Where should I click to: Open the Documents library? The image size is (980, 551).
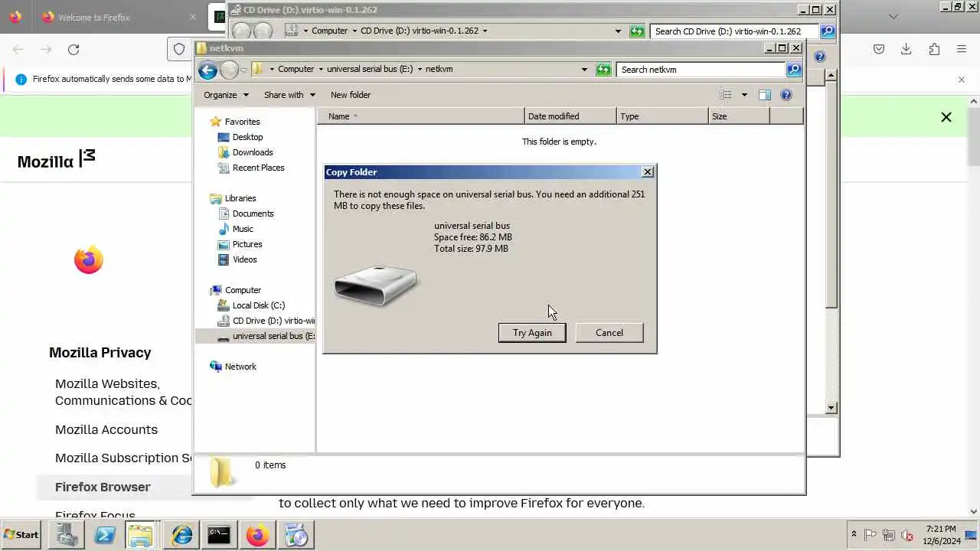click(x=253, y=214)
